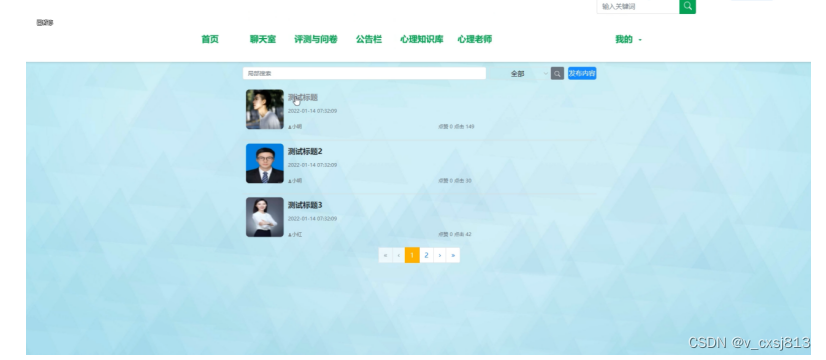The image size is (826, 360).
Task: Click the green search button at top
Action: coord(687,6)
